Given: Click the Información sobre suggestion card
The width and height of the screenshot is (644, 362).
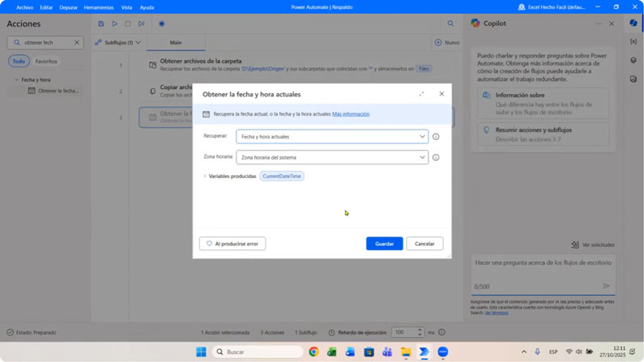Looking at the screenshot, I should [x=543, y=104].
